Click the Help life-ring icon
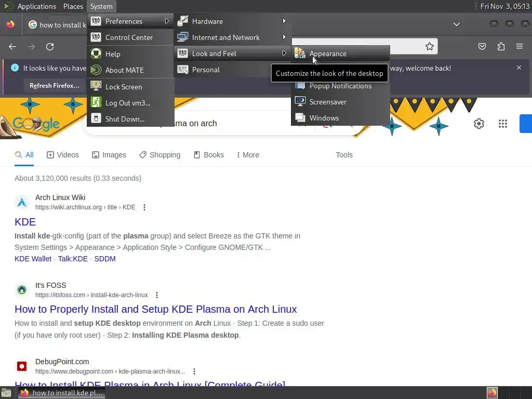Screen dimensions: 532x399 click(x=96, y=54)
